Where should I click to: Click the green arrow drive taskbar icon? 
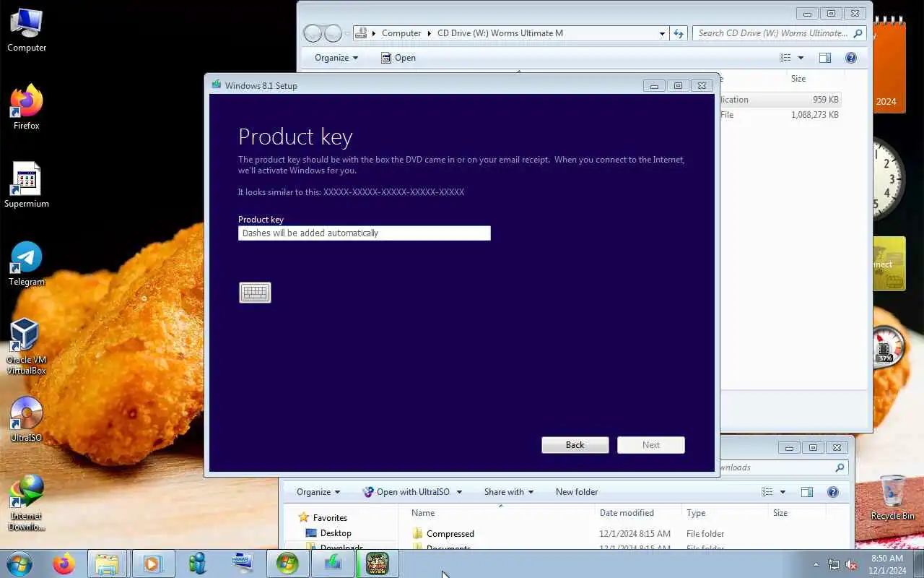tap(332, 564)
